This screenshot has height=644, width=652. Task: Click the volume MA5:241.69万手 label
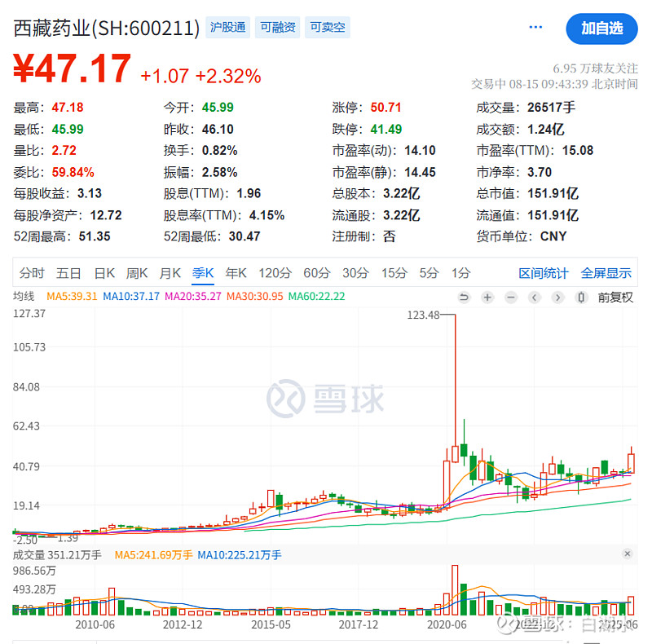click(153, 555)
